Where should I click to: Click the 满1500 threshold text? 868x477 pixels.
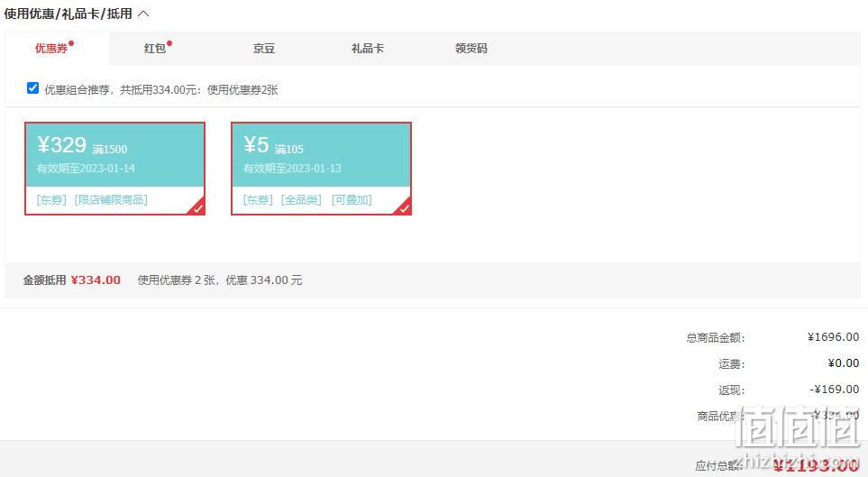pyautogui.click(x=110, y=149)
